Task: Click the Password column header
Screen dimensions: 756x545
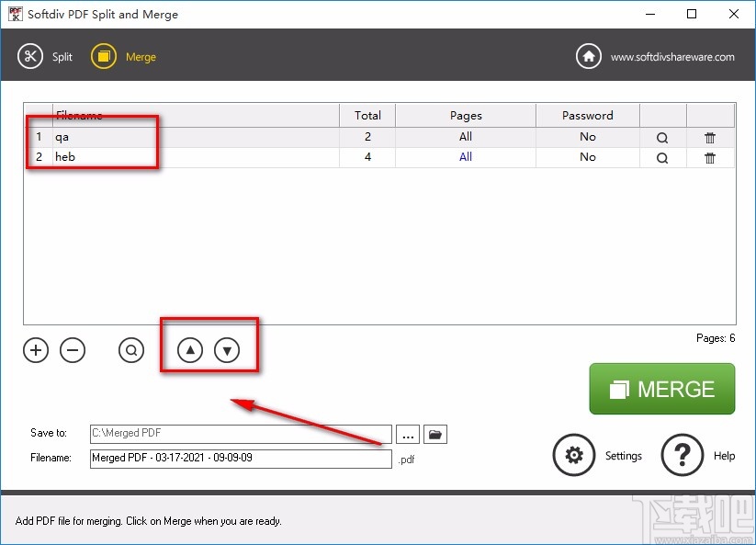Action: click(587, 116)
